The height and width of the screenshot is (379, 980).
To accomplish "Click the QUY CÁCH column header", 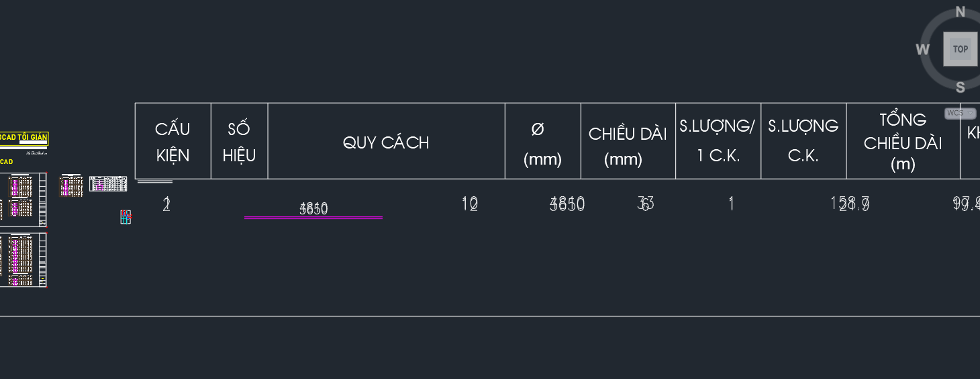I will point(387,141).
